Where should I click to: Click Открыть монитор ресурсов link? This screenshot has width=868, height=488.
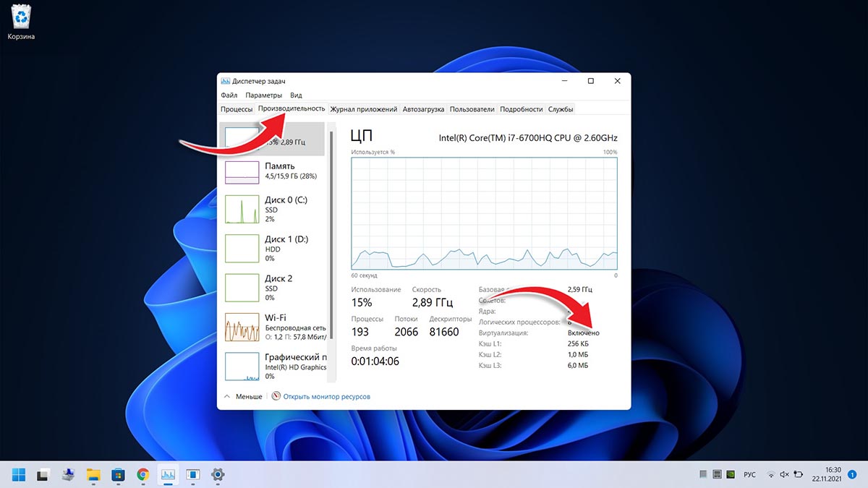pyautogui.click(x=327, y=396)
